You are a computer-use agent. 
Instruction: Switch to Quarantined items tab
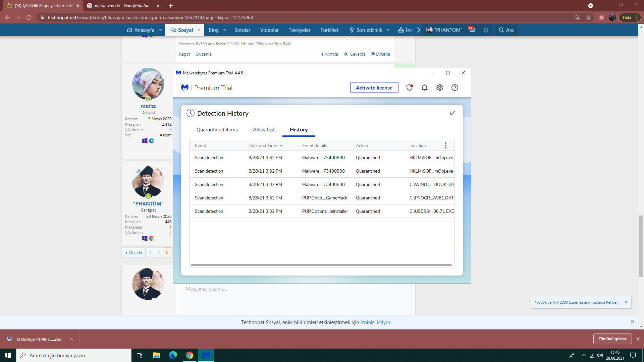tap(217, 130)
